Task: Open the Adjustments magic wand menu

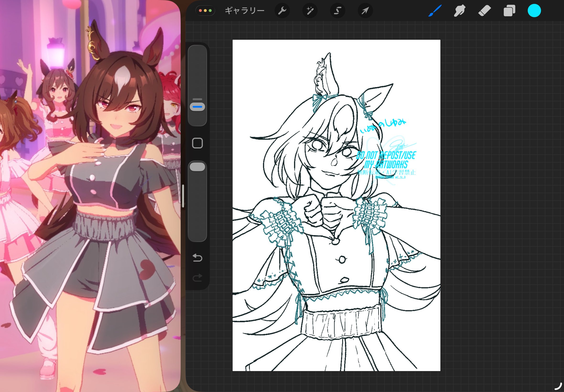Action: coord(310,11)
